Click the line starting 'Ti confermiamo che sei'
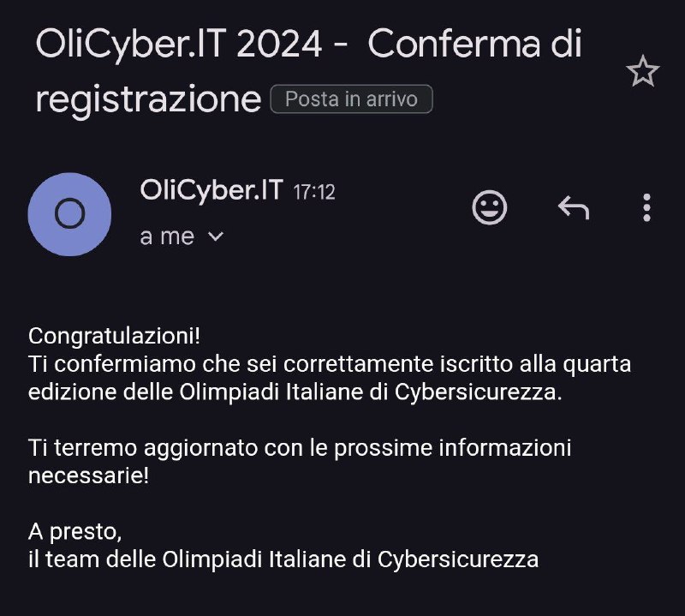 point(330,364)
